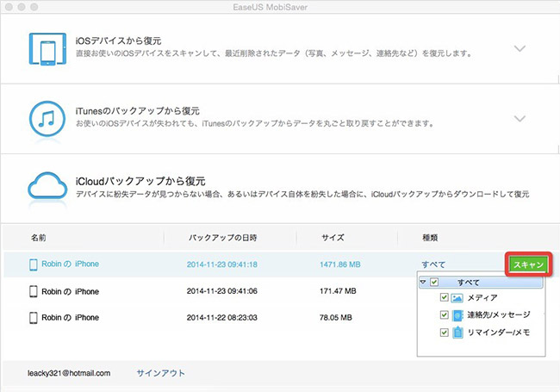
Task: Uncheck the メディア checkbox
Action: (444, 297)
